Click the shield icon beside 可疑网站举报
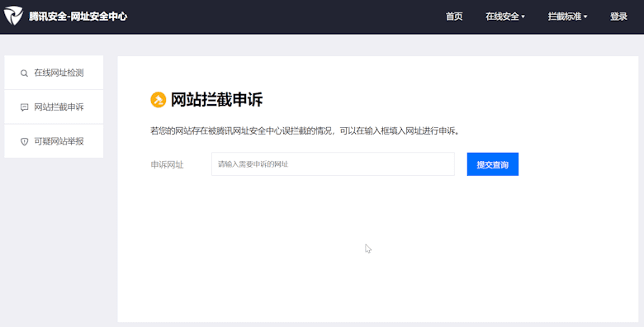Viewport: 644px width, 327px height. [x=24, y=141]
